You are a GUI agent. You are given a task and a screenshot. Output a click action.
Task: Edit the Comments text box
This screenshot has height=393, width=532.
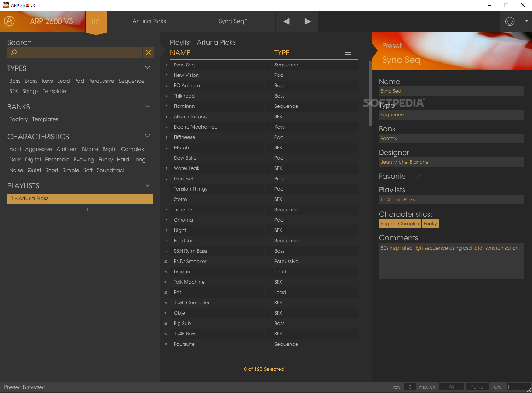(451, 261)
